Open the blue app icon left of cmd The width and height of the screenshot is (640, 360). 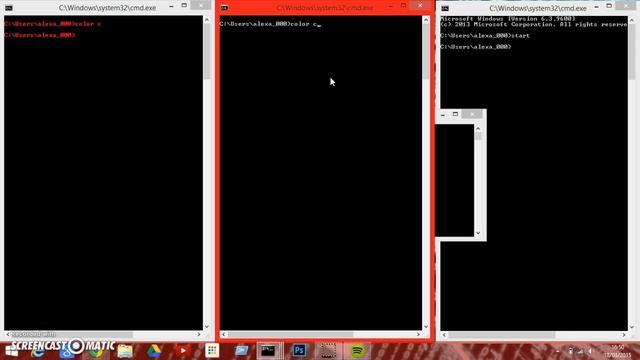pyautogui.click(x=241, y=351)
